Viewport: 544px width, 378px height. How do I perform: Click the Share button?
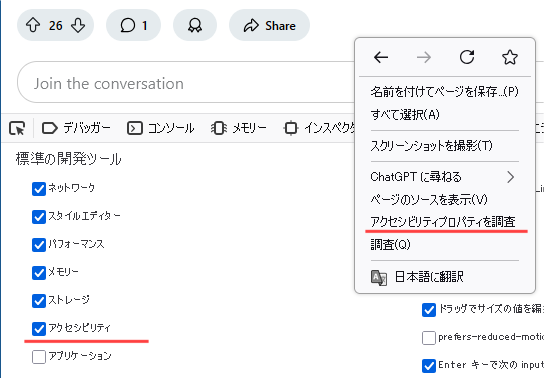point(269,25)
